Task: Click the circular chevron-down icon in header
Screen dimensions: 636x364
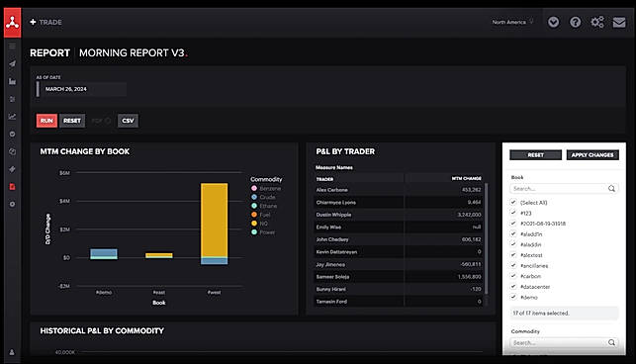Action: pyautogui.click(x=553, y=22)
